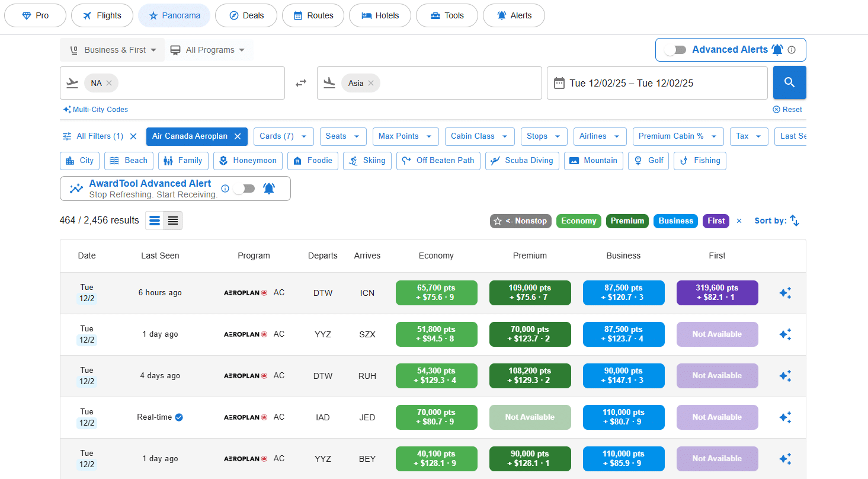Switch to the Hotels tab

pos(380,15)
